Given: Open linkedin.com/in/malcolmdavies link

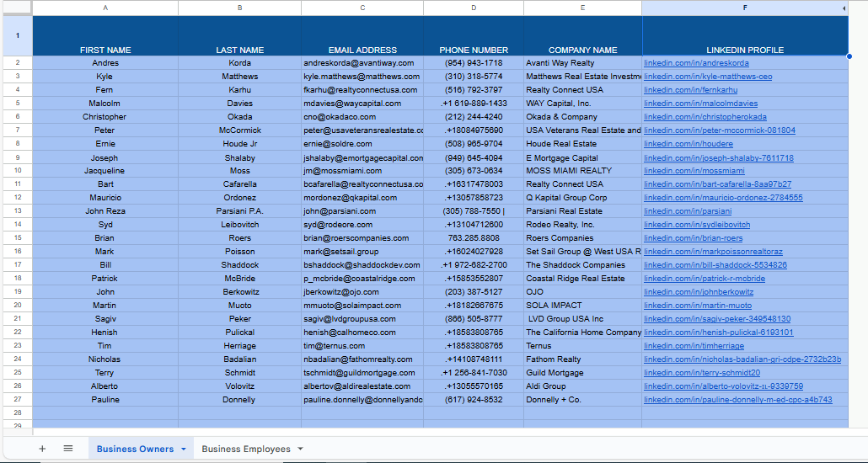Looking at the screenshot, I should coord(701,104).
